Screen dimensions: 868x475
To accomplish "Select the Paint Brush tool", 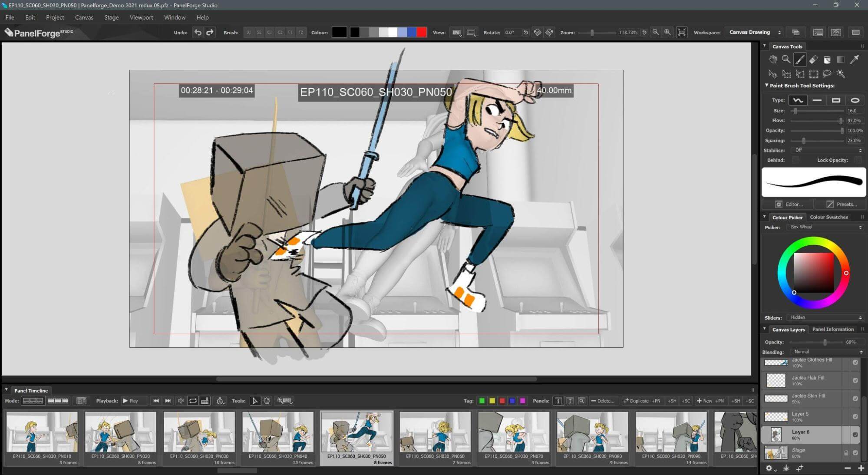I will pyautogui.click(x=800, y=59).
